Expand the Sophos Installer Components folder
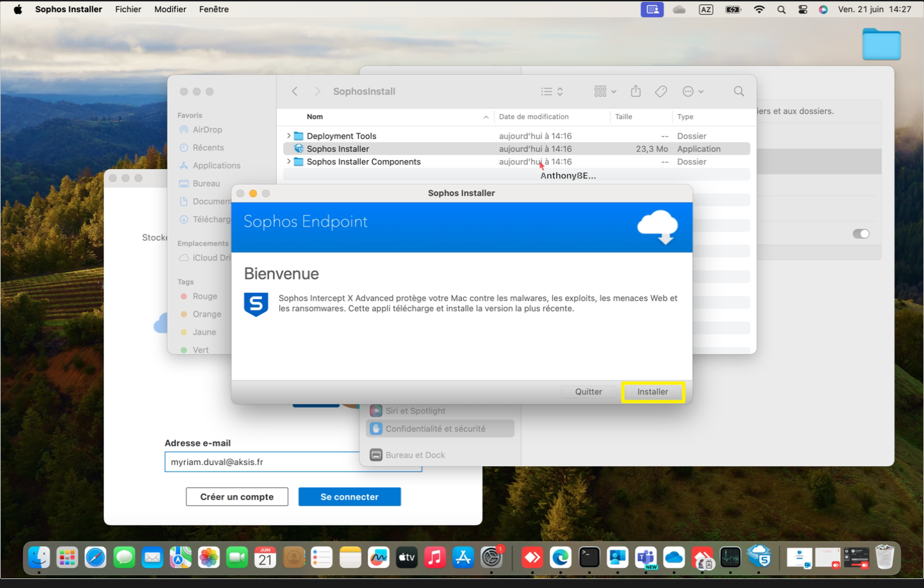Image resolution: width=924 pixels, height=588 pixels. tap(288, 161)
